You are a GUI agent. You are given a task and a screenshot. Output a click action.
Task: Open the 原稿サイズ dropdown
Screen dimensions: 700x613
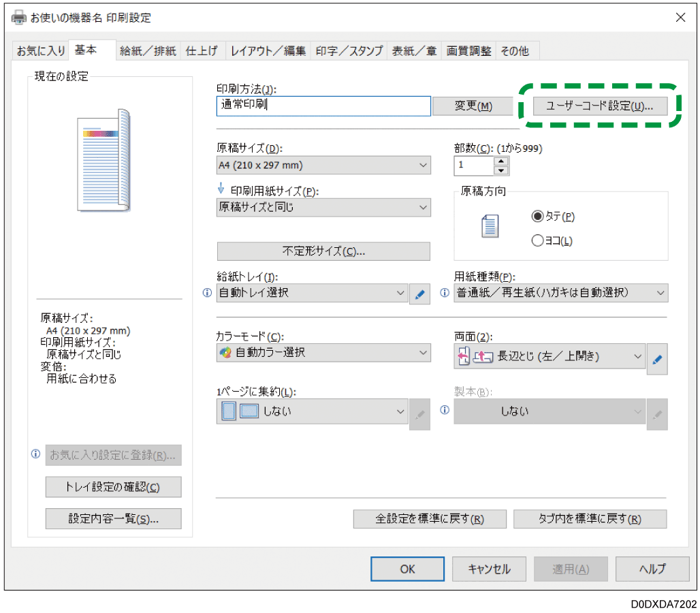(x=323, y=166)
